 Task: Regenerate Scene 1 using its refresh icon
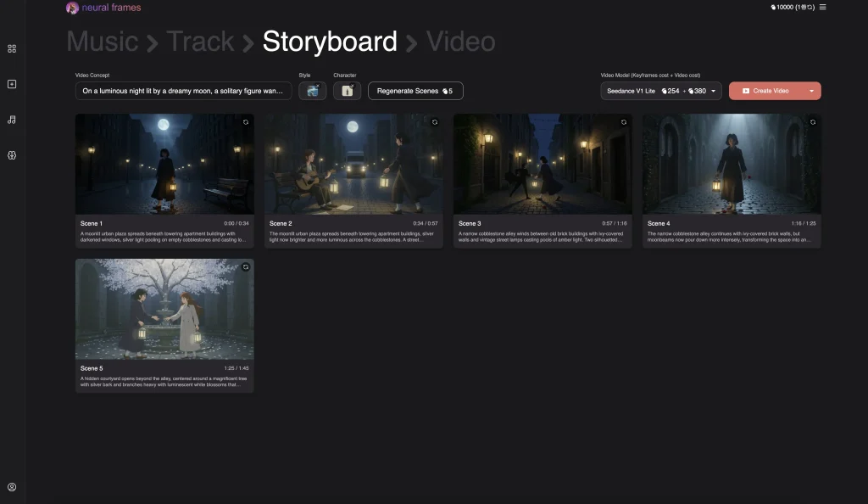click(246, 122)
